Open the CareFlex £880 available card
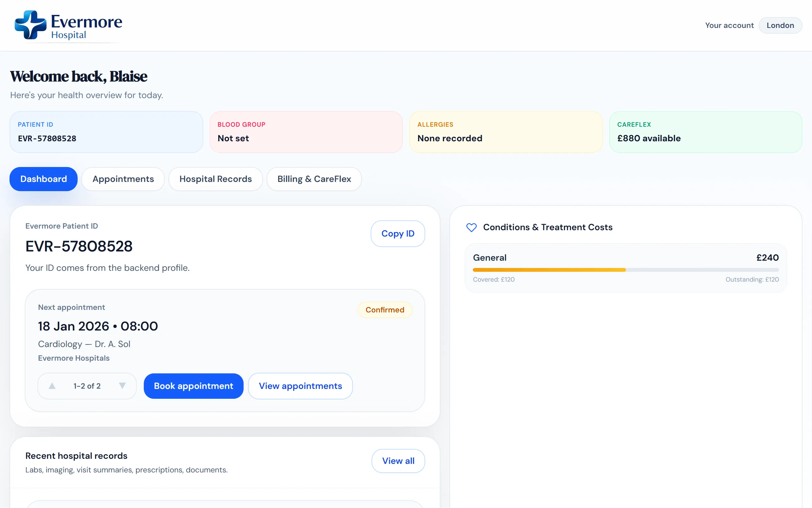 (x=706, y=132)
